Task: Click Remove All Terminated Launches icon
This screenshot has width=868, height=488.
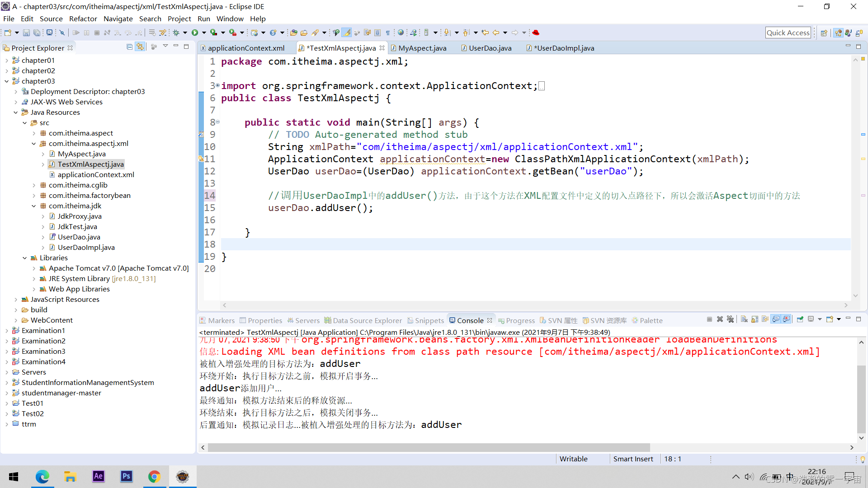Action: [x=730, y=319]
